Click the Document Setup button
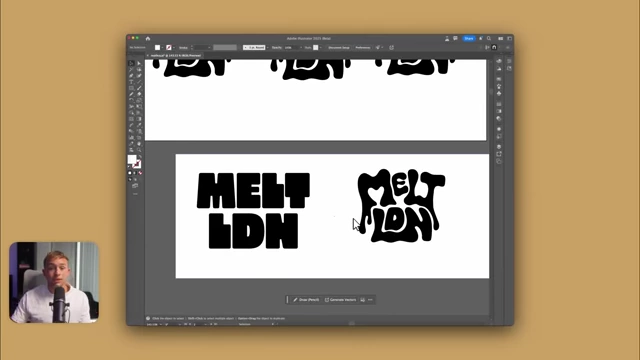 tap(339, 48)
